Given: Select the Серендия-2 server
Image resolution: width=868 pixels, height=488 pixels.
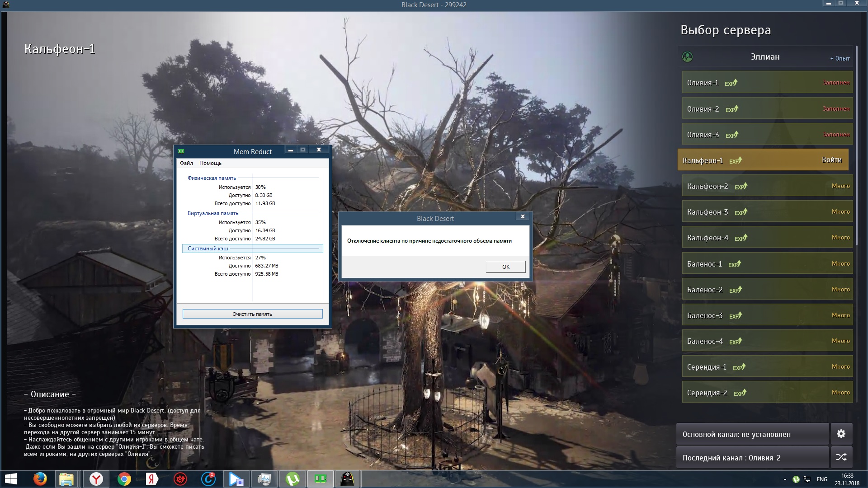Looking at the screenshot, I should [x=767, y=392].
